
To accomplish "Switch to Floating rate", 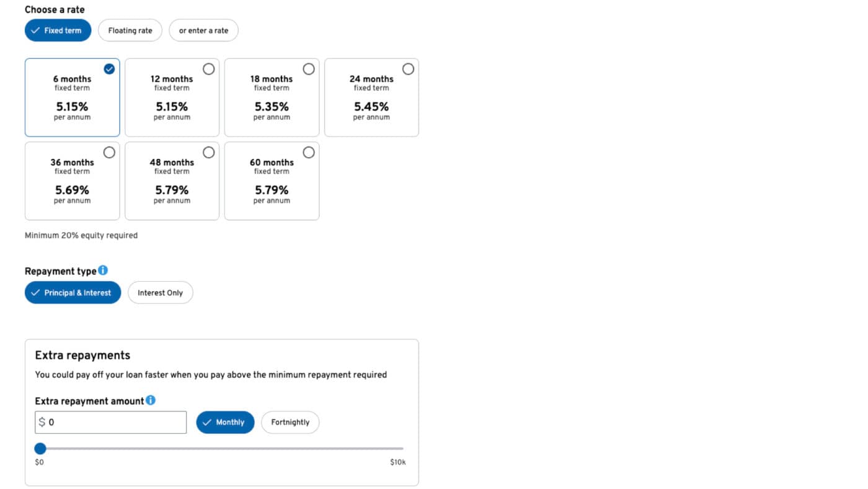I will pos(130,30).
